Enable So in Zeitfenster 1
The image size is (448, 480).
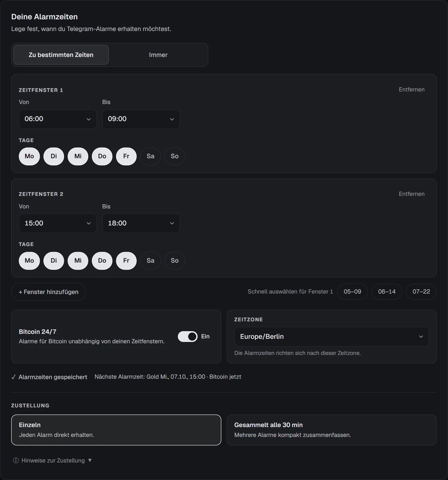(175, 156)
